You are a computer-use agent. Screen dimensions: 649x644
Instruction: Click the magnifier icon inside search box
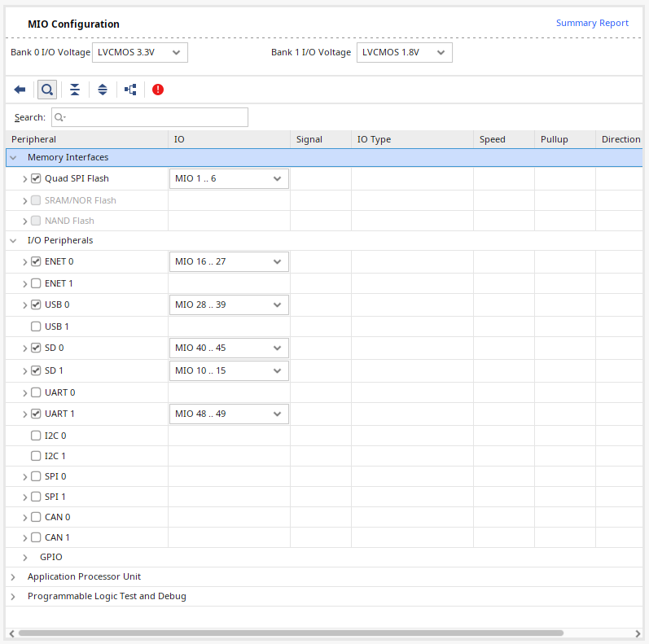59,117
